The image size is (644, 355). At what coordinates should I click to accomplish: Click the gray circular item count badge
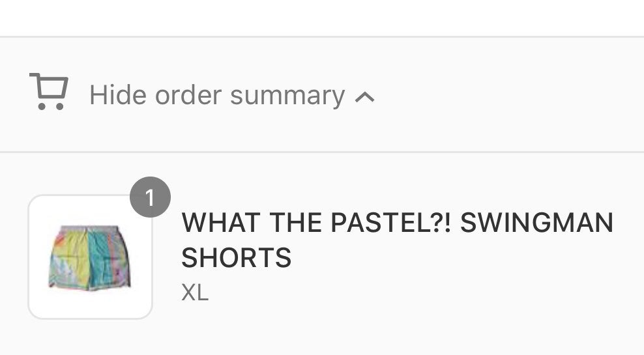pos(151,197)
